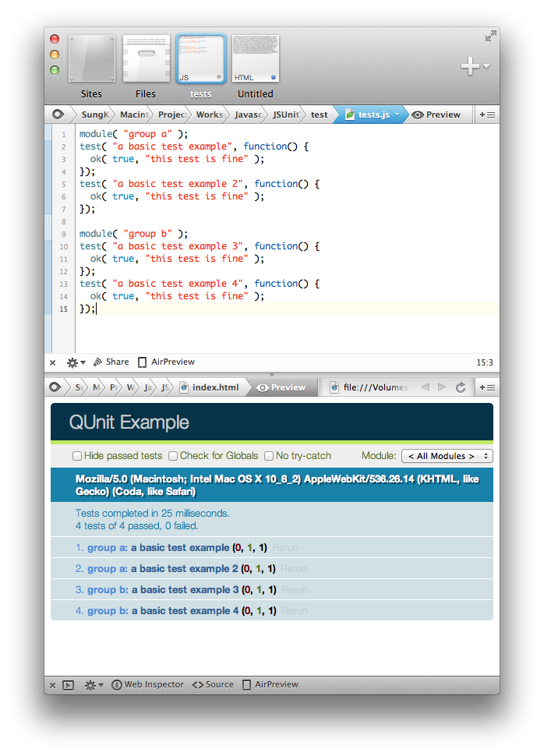Select the Javasc path segment

pos(249,115)
